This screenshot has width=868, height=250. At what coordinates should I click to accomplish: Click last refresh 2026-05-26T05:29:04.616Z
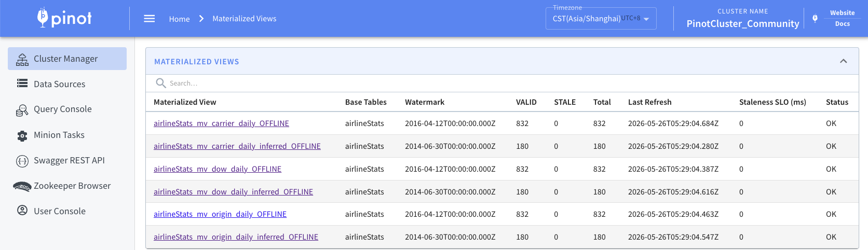point(673,192)
